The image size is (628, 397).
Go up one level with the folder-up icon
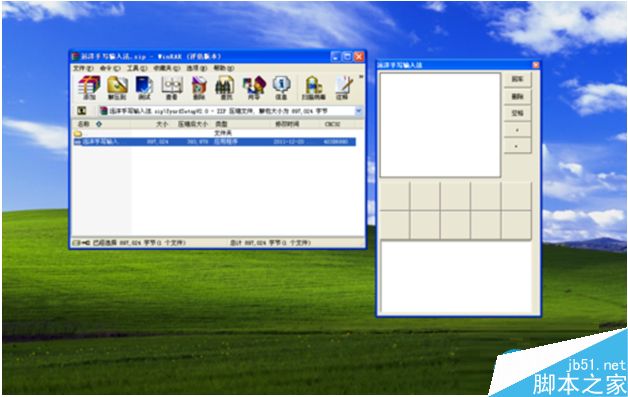pyautogui.click(x=82, y=111)
